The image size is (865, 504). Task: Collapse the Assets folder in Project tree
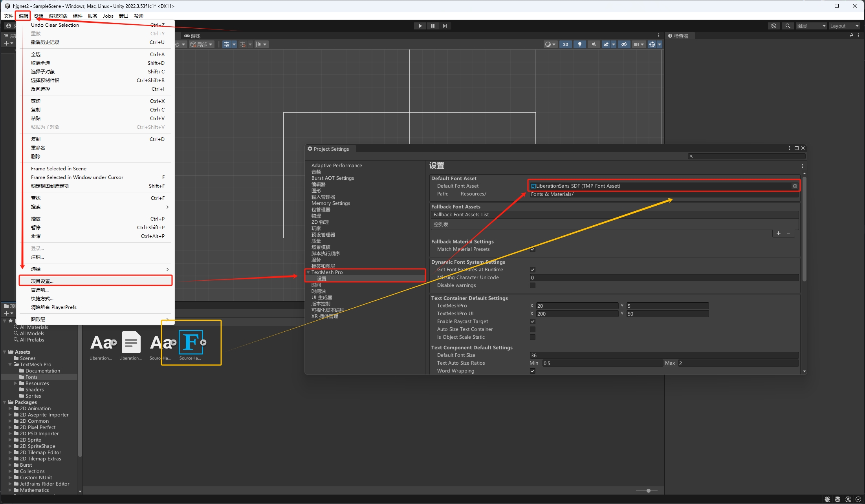click(x=5, y=352)
